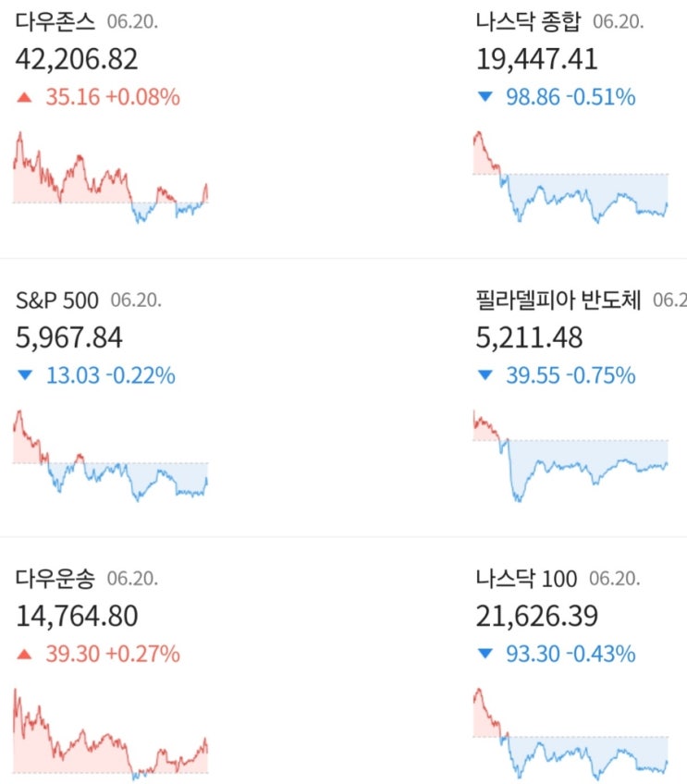Click the red up arrow for 다우존스
This screenshot has width=687, height=784.
click(x=25, y=96)
